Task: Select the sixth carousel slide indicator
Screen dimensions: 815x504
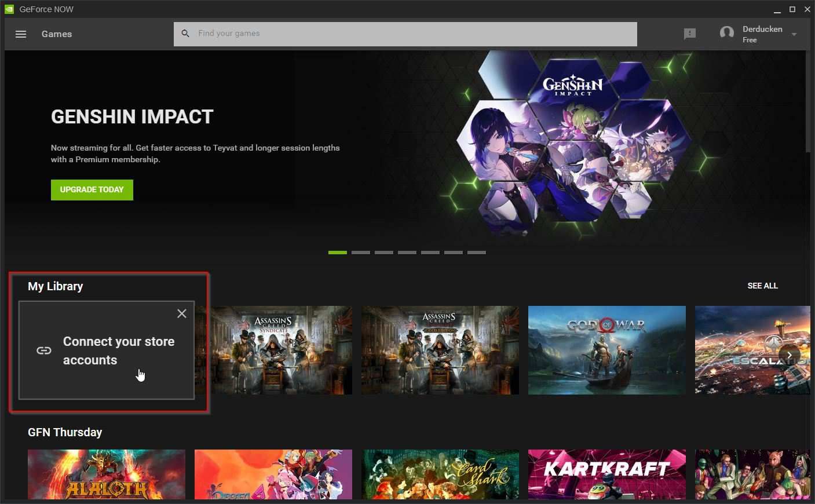Action: click(x=454, y=253)
